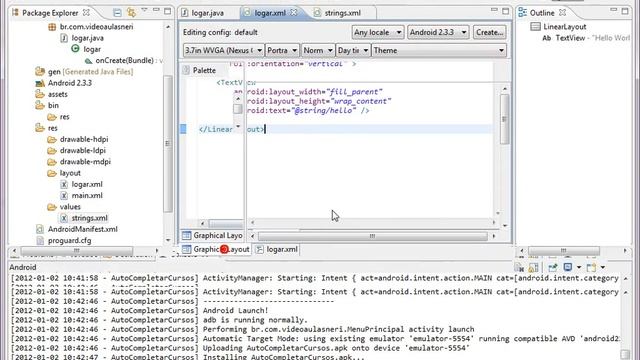Image resolution: width=640 pixels, height=360 pixels.
Task: Click Outline view icon
Action: coord(522,13)
